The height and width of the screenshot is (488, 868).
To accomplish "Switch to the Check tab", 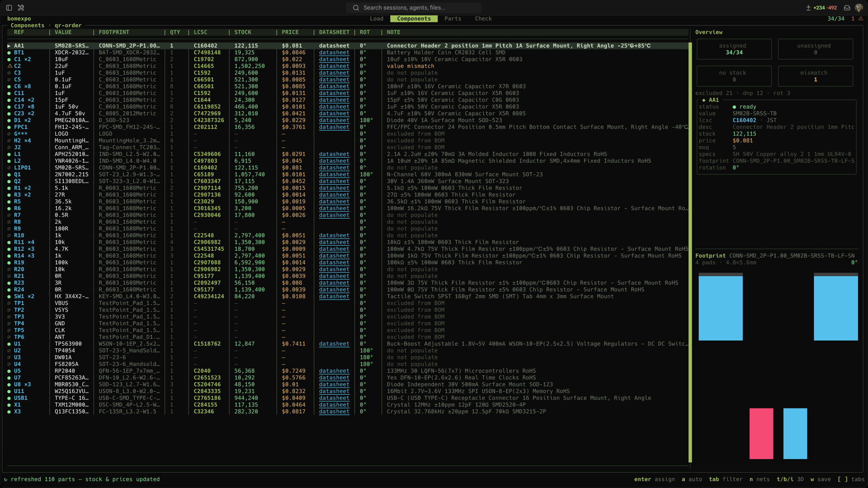I will [483, 19].
